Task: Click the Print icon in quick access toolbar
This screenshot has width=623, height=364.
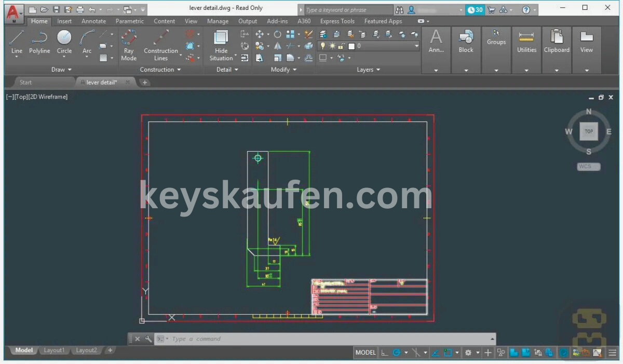Action: 80,9
